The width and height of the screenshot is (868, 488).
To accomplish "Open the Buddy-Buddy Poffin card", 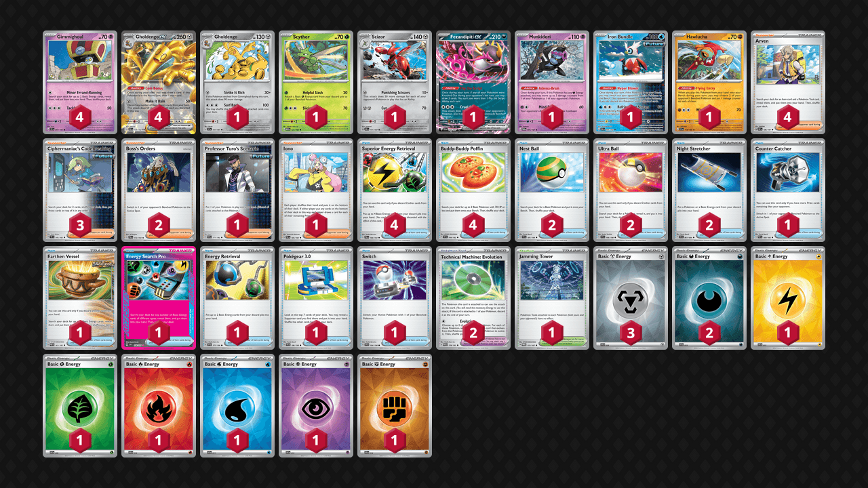I will [473, 190].
